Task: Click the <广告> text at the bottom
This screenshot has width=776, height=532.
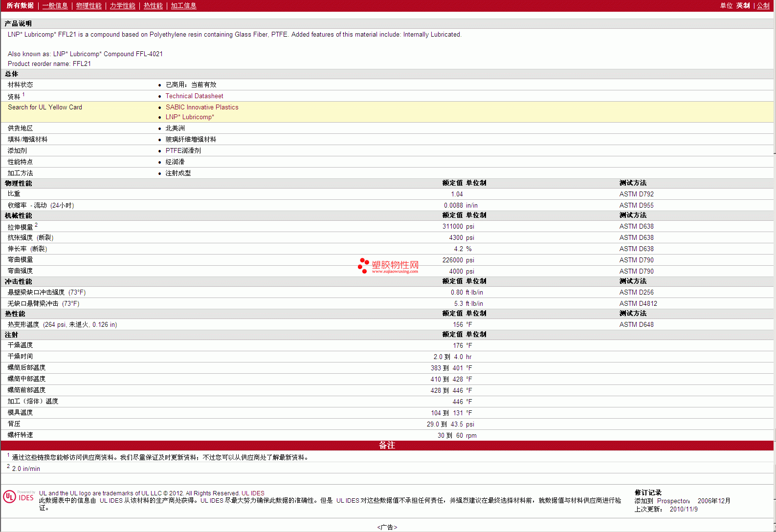Action: [387, 528]
